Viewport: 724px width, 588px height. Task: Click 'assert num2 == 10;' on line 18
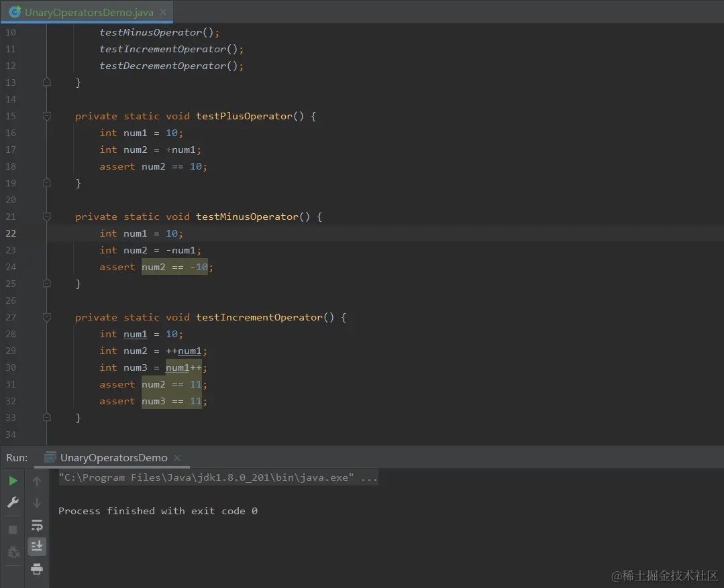[x=153, y=166]
